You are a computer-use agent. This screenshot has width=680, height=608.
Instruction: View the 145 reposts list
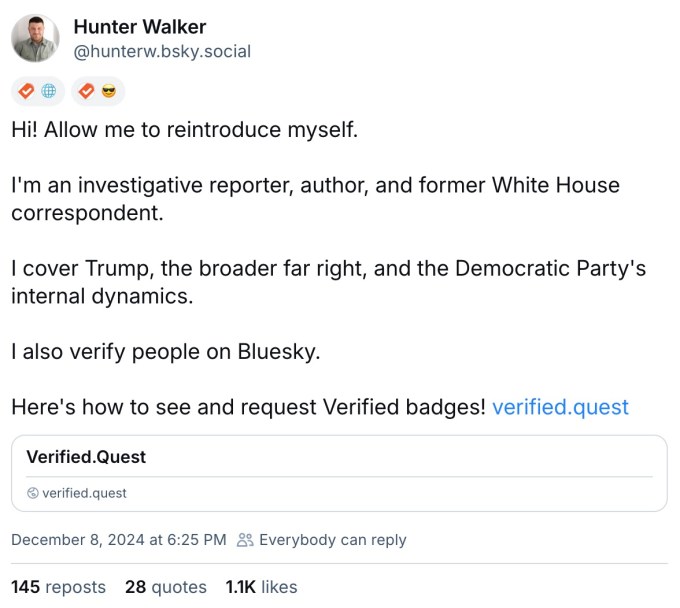[59, 587]
